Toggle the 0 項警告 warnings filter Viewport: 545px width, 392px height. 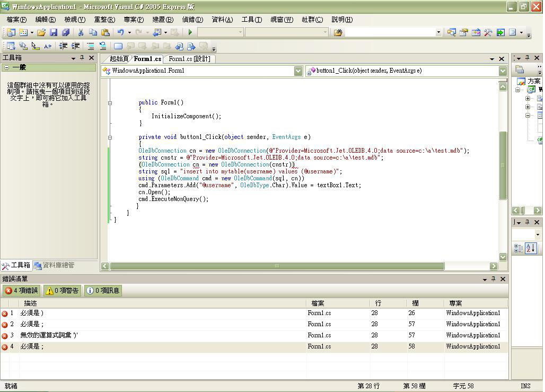coord(63,290)
